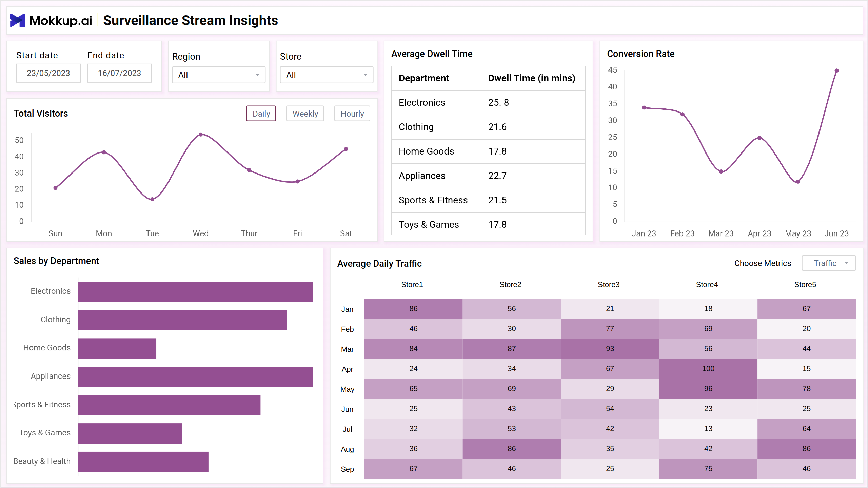Click the Home Goods sales bar

coord(117,348)
